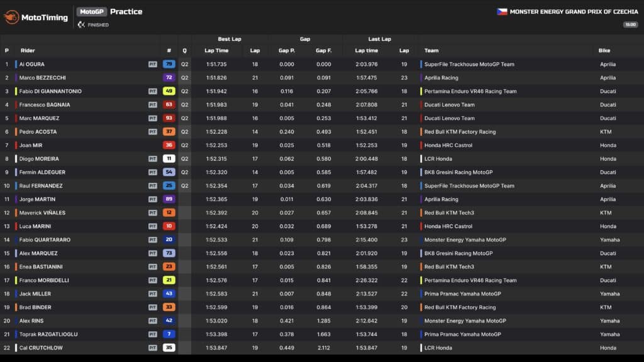Viewport: 644px width, 362px height.
Task: Click number badge 54 for Fermin Aldeguer
Action: pos(169,172)
